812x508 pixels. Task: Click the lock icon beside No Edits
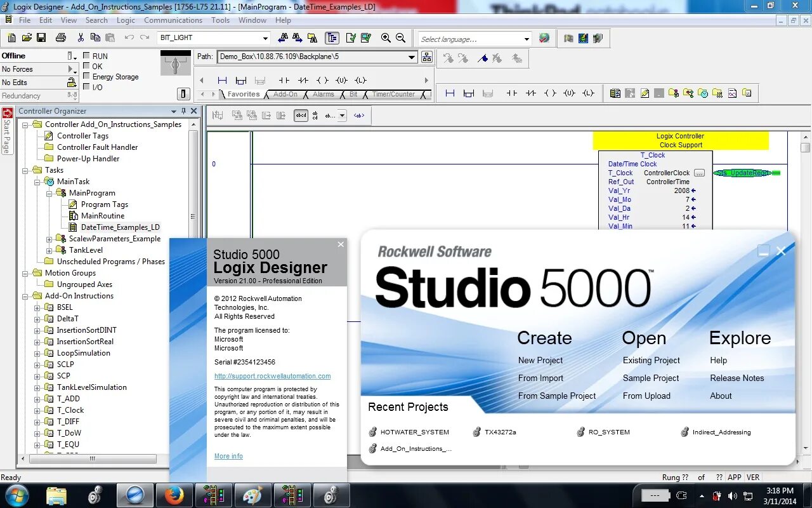[72, 83]
